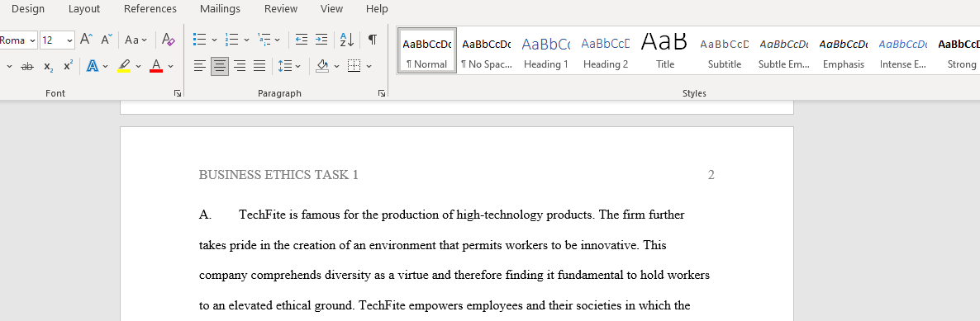Apply No Spacing style
Viewport: 980px width, 321px height.
pos(486,50)
